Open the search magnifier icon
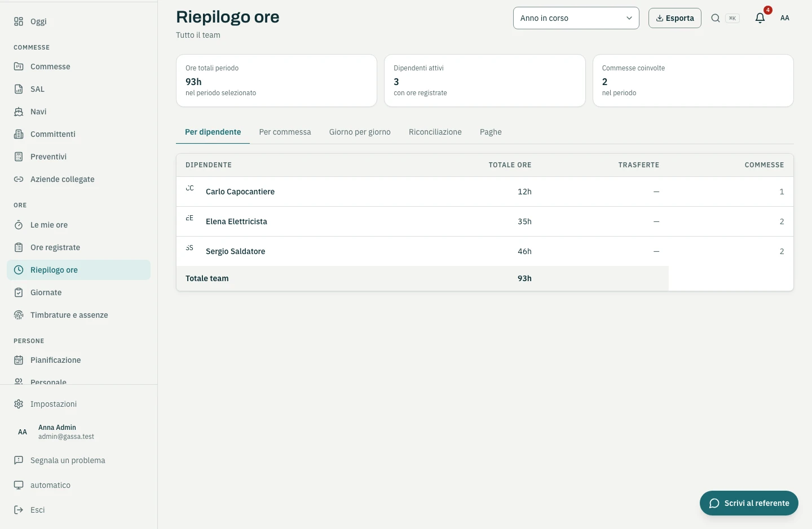 (716, 18)
